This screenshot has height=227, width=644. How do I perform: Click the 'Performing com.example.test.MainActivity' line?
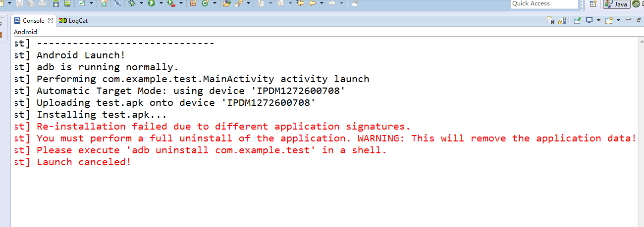coord(203,79)
